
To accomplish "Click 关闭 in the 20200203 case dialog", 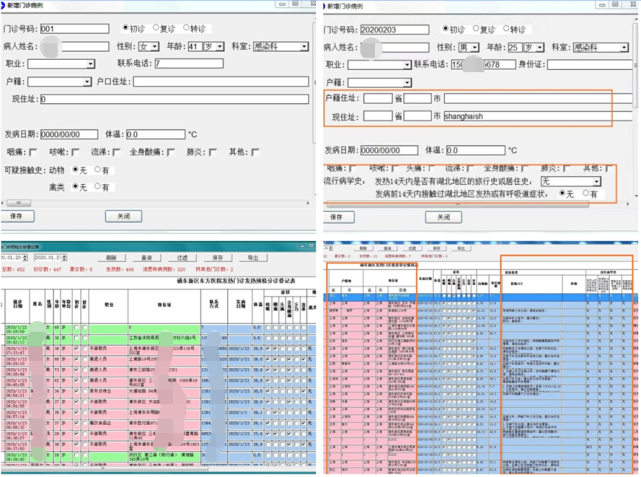I will [444, 217].
